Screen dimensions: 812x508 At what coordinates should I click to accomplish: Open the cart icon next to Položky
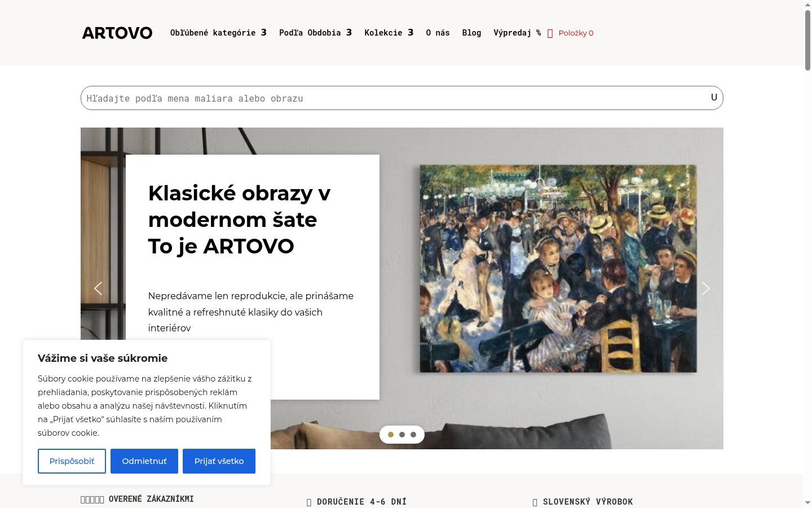click(x=550, y=33)
